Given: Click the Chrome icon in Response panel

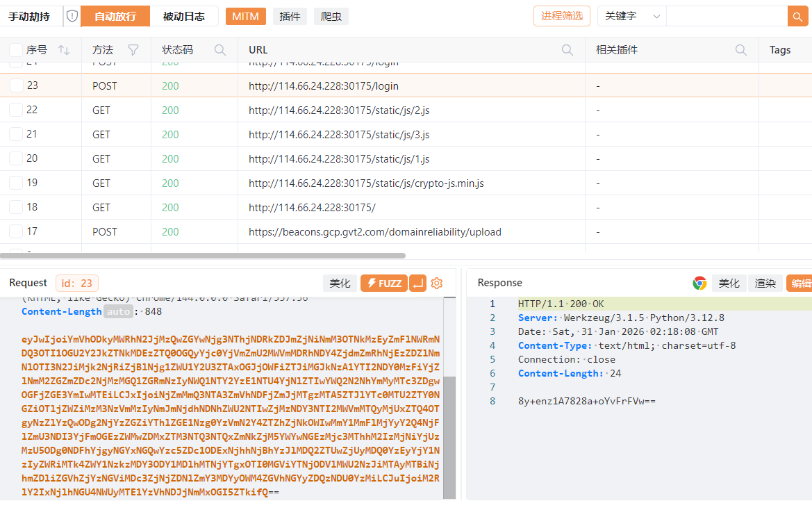Looking at the screenshot, I should pos(699,283).
